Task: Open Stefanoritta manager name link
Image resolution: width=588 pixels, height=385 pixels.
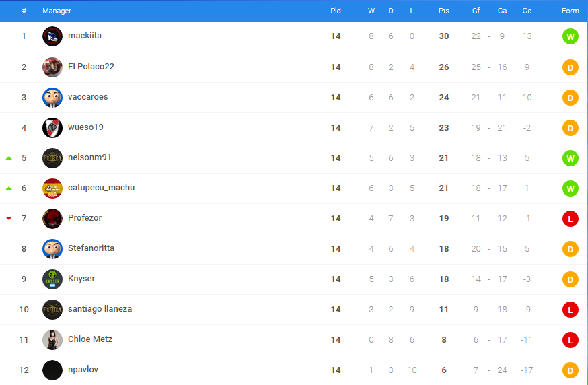Action: pos(91,248)
